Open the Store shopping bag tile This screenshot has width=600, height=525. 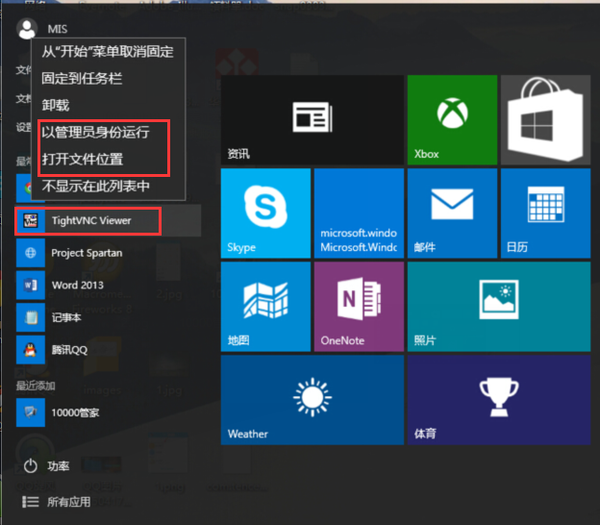tap(546, 120)
